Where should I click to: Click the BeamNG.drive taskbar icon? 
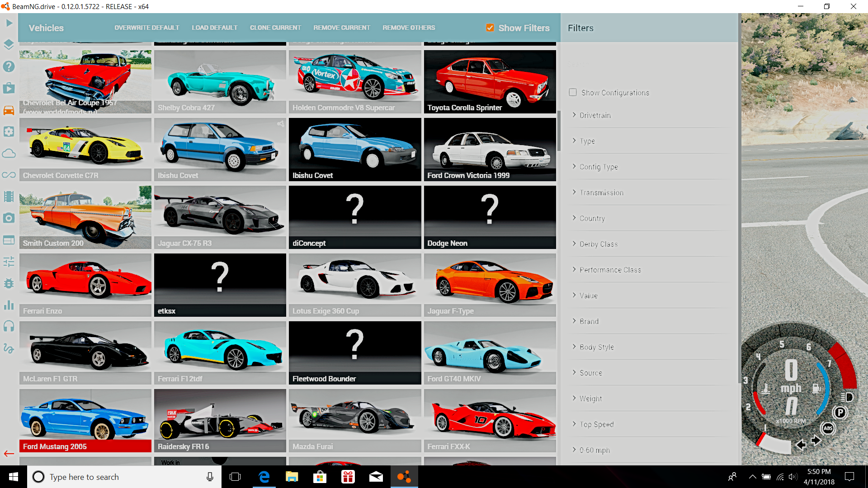coord(404,477)
